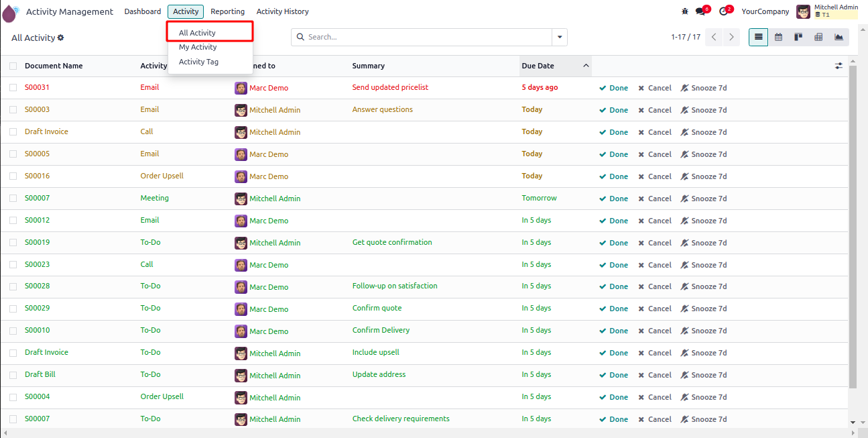This screenshot has height=438, width=868.
Task: Click the 'Meeting' activity type cell
Action: [x=155, y=198]
